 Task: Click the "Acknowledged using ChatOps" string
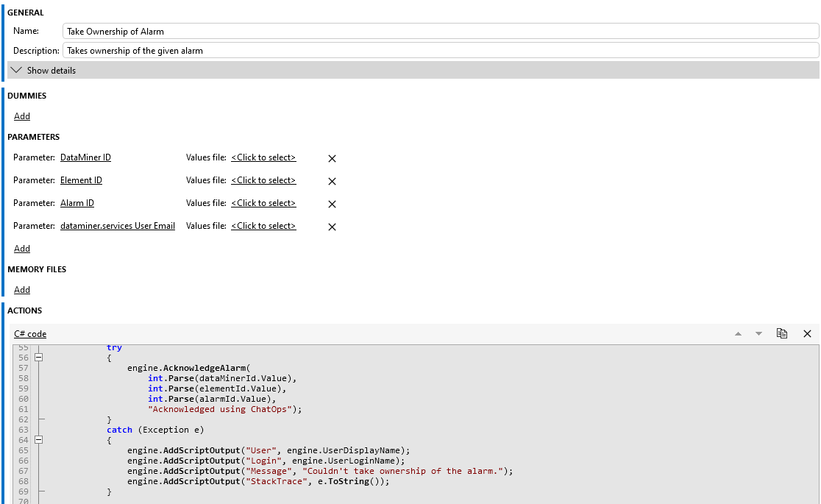pos(220,409)
